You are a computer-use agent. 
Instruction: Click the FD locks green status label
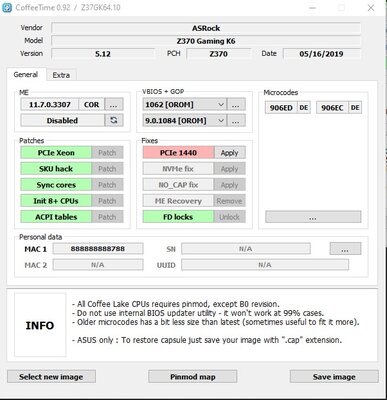click(178, 217)
